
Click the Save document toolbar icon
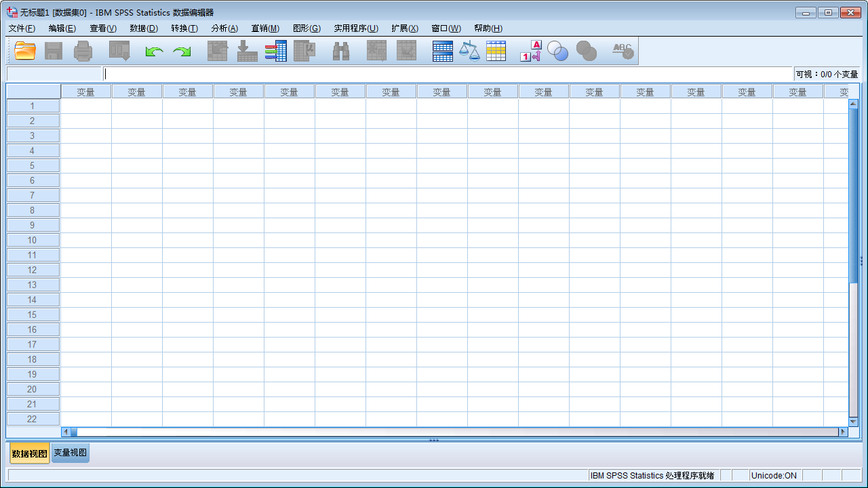tap(53, 51)
